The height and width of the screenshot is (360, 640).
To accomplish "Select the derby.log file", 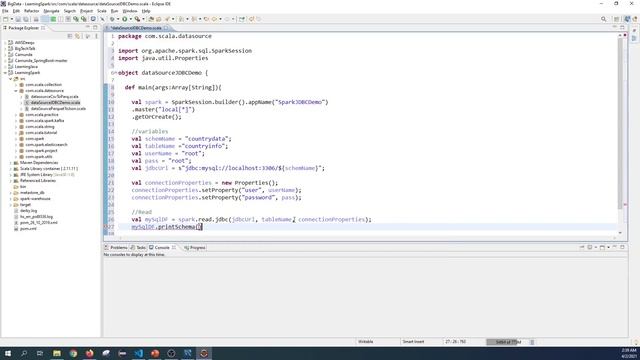I will [28, 211].
